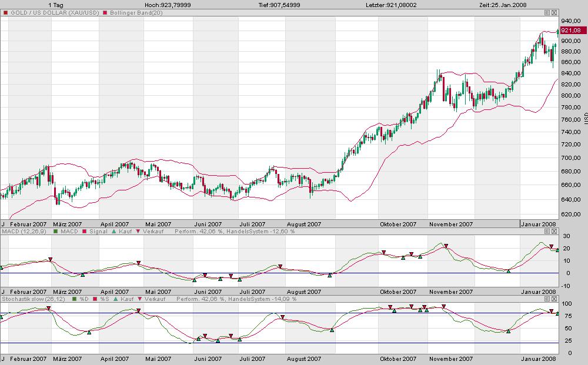Open settings icon of the gold price panel
Viewport: 588px width, 365px height.
pyautogui.click(x=546, y=12)
